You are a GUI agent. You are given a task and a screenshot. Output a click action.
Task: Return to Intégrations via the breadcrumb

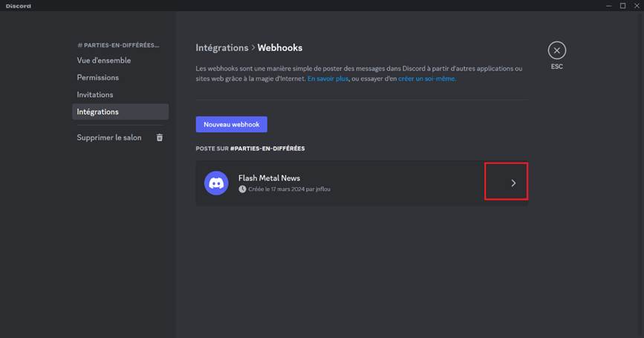(x=221, y=48)
